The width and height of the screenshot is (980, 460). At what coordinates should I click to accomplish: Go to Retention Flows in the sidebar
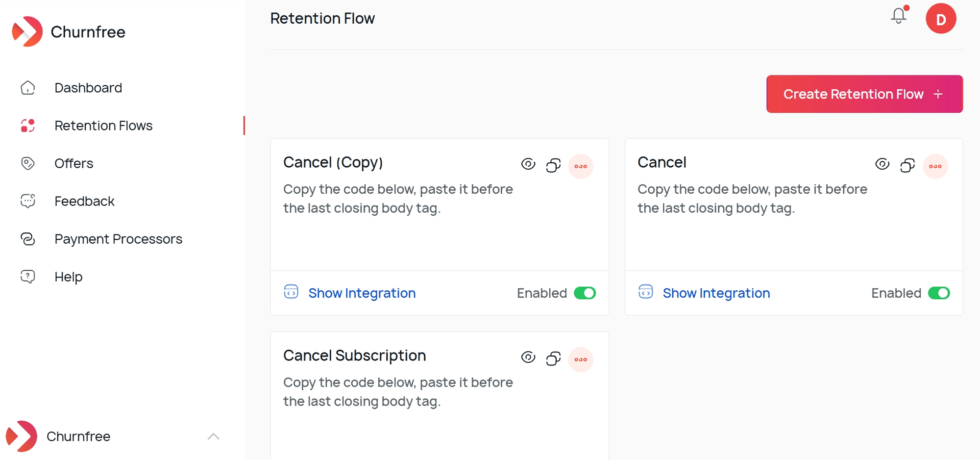(x=103, y=126)
